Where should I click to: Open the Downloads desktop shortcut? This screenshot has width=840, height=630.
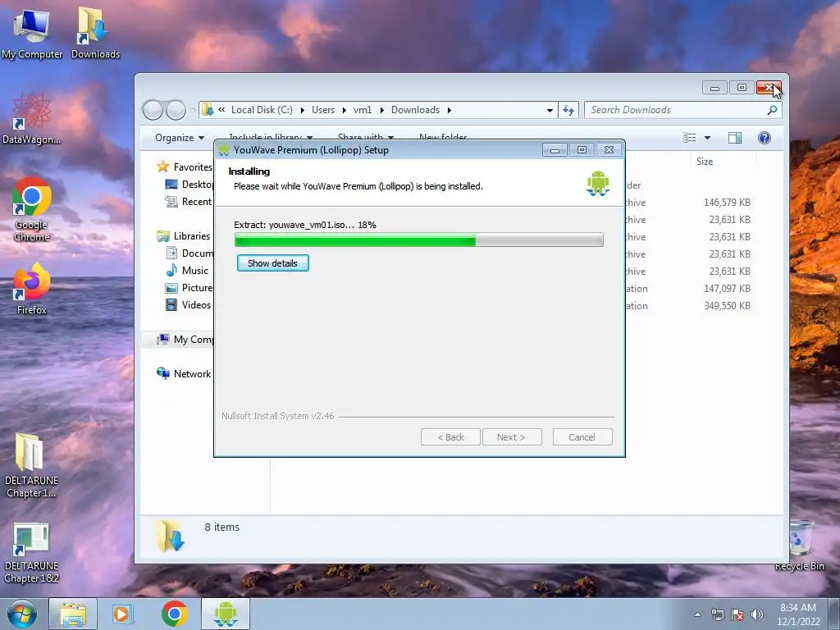95,33
